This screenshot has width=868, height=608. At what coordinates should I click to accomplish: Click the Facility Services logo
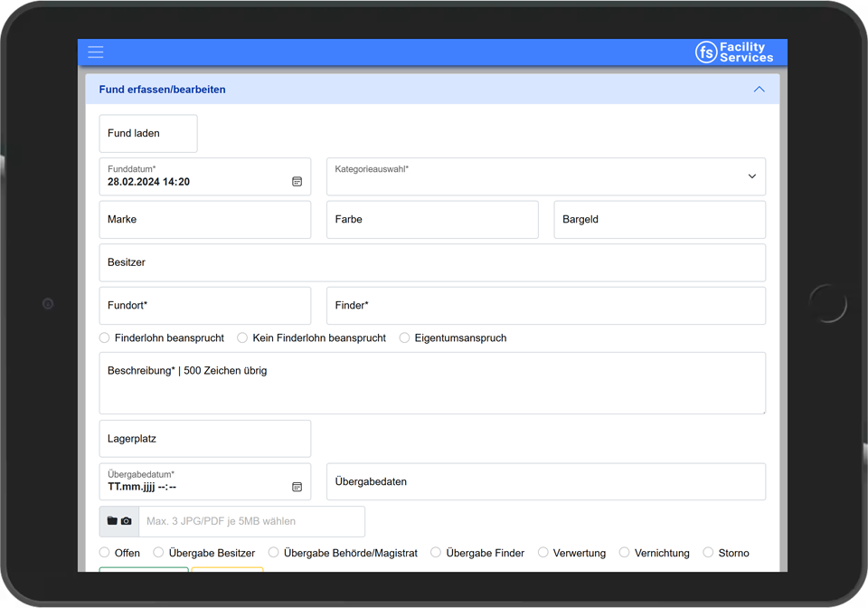[734, 52]
